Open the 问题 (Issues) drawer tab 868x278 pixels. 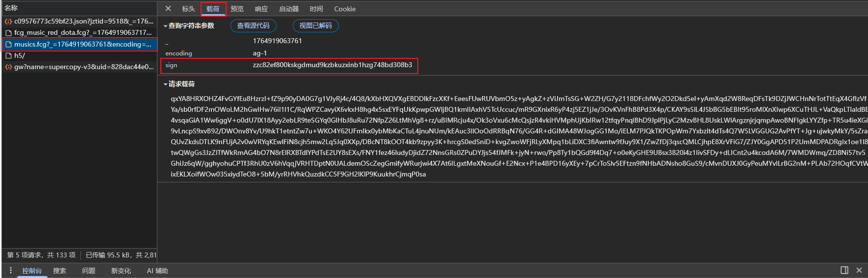tap(89, 271)
